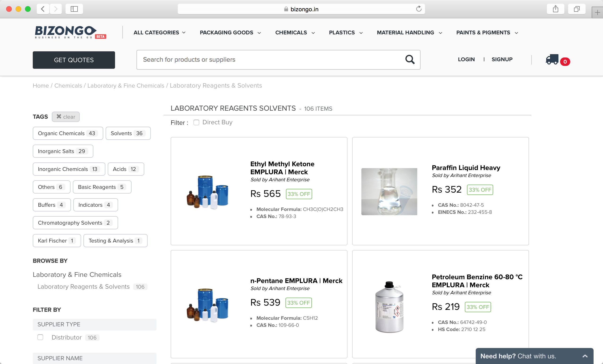Enable the Direct Buy filter checkbox
This screenshot has width=603, height=364.
coord(196,122)
